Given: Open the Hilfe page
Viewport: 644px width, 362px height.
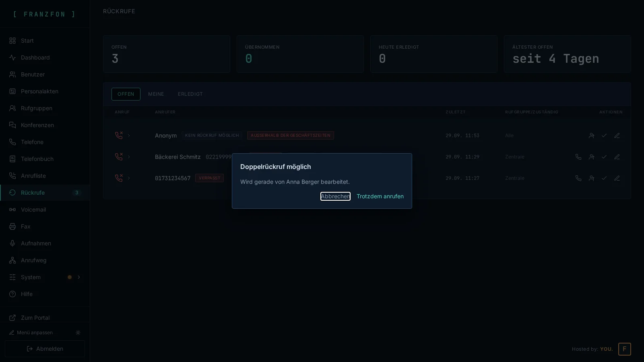Looking at the screenshot, I should tap(45, 294).
